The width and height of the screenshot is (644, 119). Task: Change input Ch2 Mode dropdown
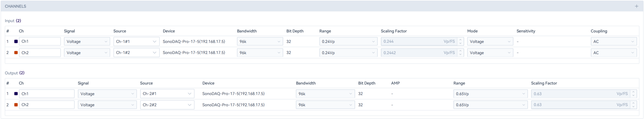click(x=490, y=53)
